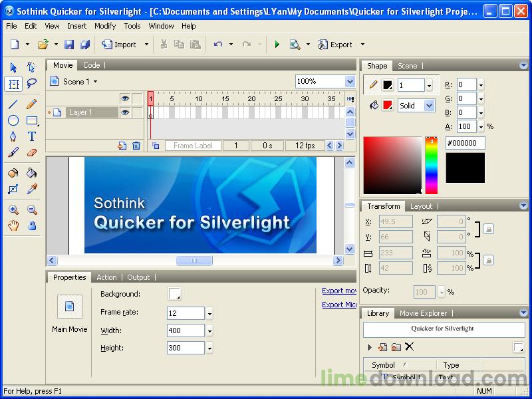Delete layer with trash icon

[136, 146]
